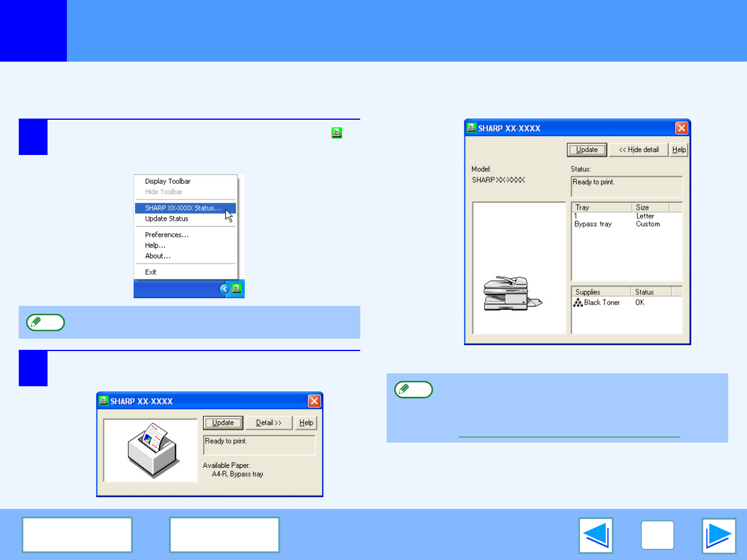Image resolution: width=747 pixels, height=560 pixels.
Task: Close the small SHARP XX-XXXX status window
Action: pyautogui.click(x=315, y=401)
